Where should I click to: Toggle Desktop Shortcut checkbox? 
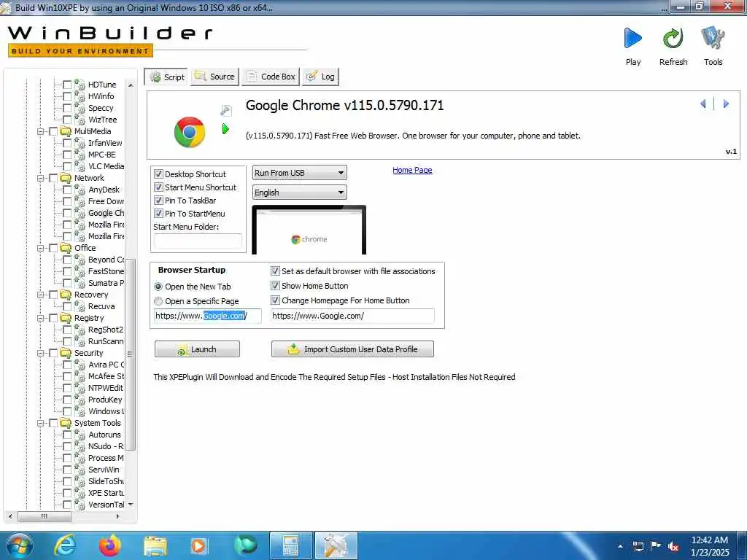[x=158, y=174]
